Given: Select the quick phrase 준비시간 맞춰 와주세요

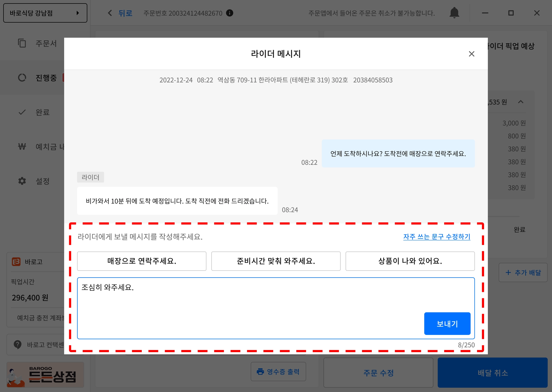Looking at the screenshot, I should coord(276,261).
